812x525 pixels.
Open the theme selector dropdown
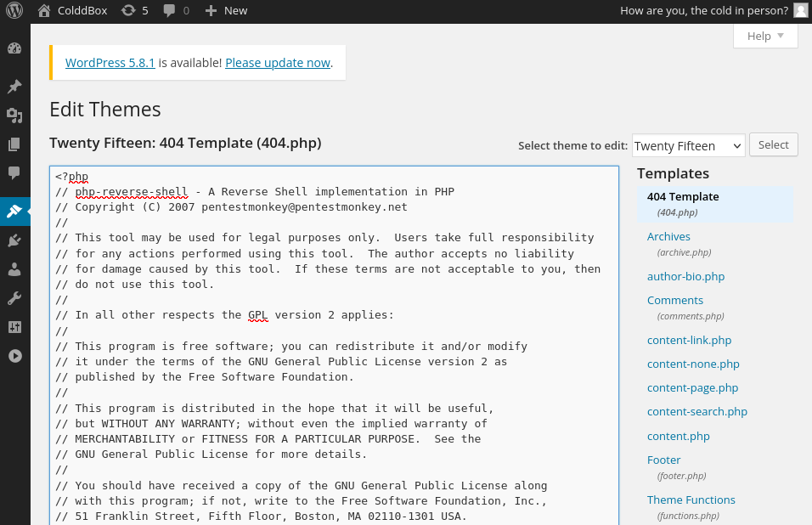(x=688, y=146)
